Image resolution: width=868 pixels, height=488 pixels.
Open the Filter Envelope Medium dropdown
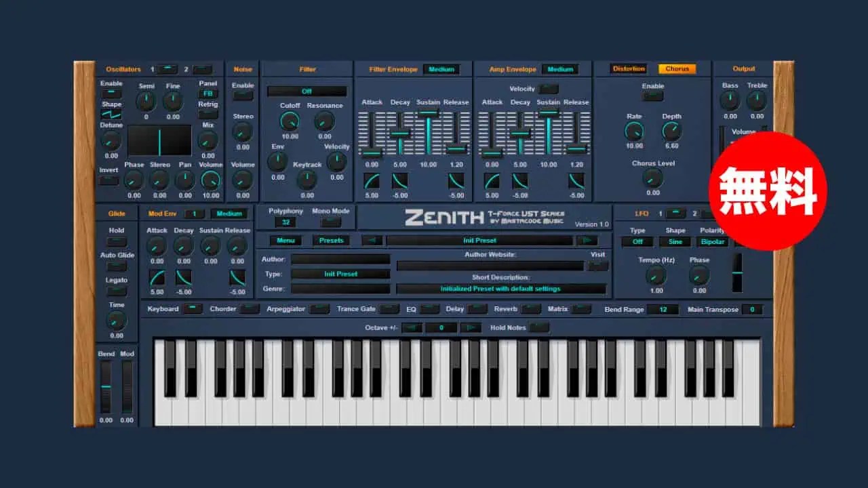441,69
